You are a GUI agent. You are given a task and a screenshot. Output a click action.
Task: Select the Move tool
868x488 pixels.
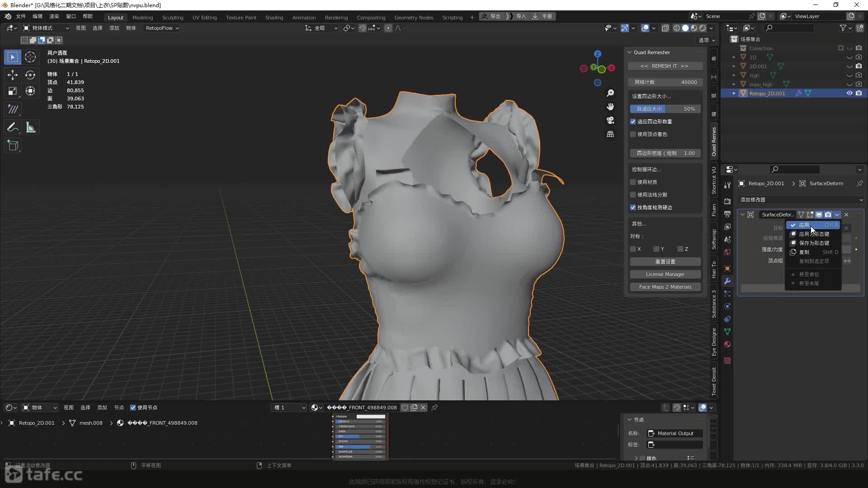pyautogui.click(x=13, y=75)
